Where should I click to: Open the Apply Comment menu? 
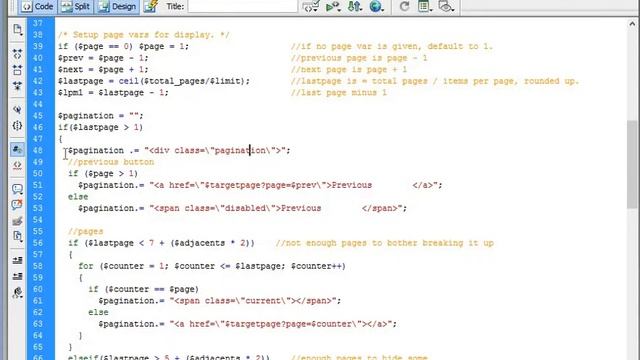pyautogui.click(x=17, y=189)
